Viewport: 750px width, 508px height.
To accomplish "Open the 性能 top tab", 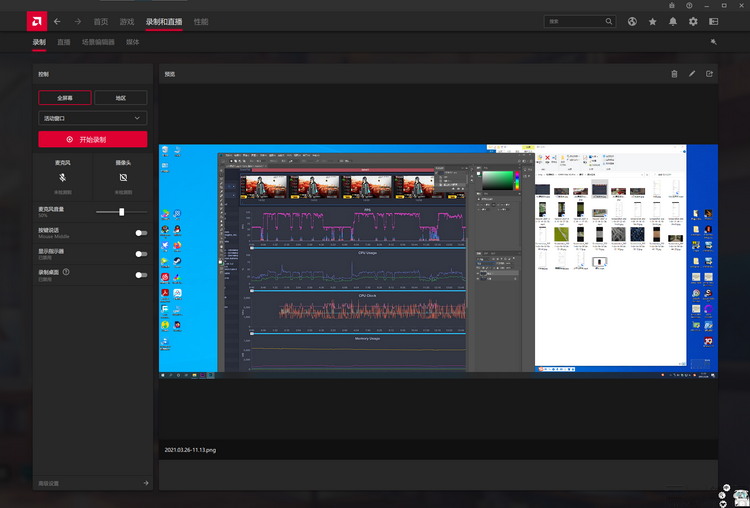I will 201,21.
